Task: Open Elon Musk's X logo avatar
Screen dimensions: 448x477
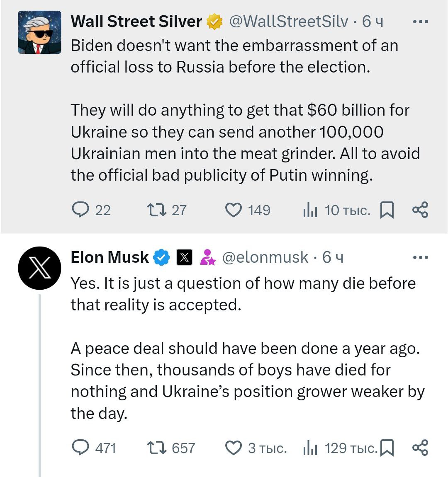Action: pos(39,268)
